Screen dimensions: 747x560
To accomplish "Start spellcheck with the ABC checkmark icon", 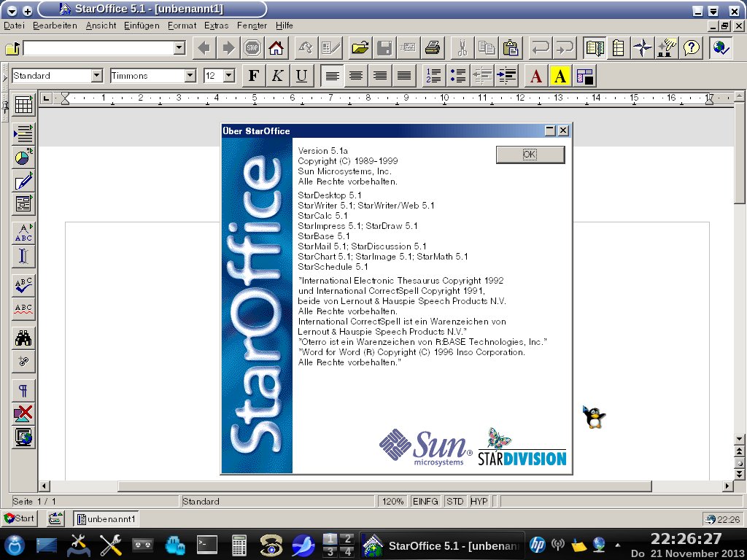I will pos(23,285).
